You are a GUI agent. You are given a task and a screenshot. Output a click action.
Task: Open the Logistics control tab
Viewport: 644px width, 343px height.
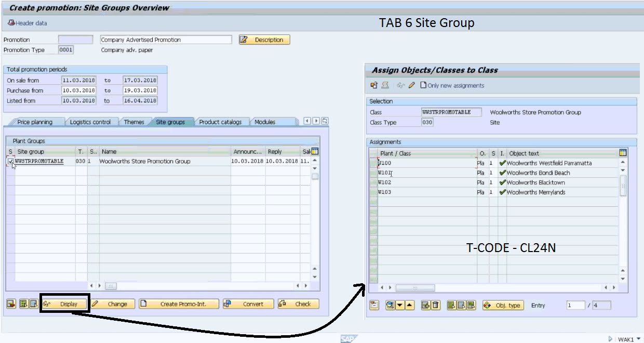point(90,122)
